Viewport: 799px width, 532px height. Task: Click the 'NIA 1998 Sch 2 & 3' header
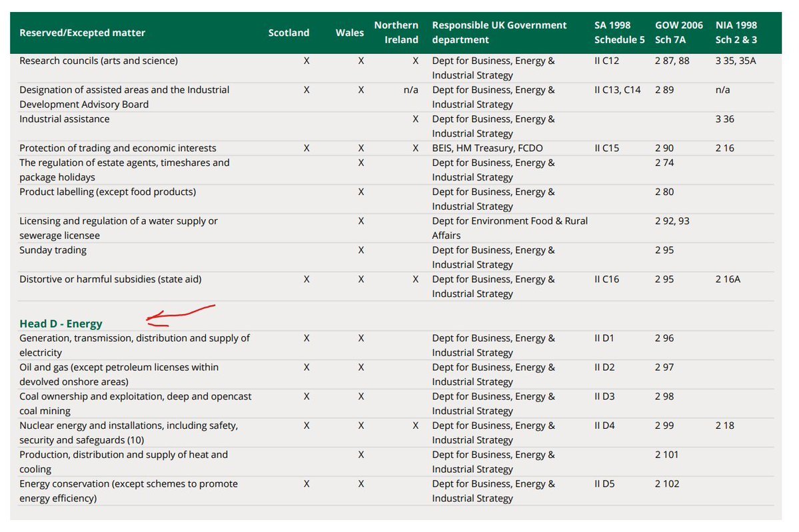click(x=736, y=33)
